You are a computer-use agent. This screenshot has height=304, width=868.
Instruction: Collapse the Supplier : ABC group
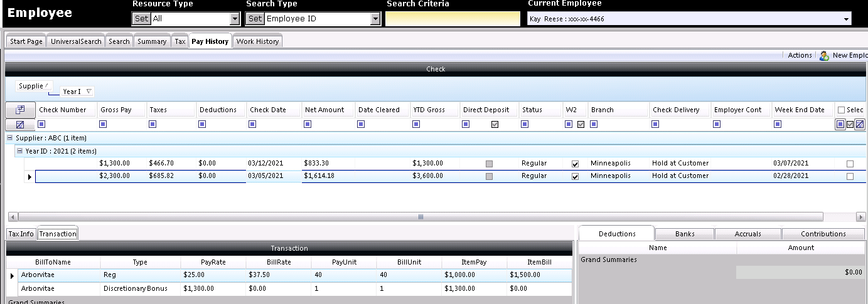coord(10,138)
